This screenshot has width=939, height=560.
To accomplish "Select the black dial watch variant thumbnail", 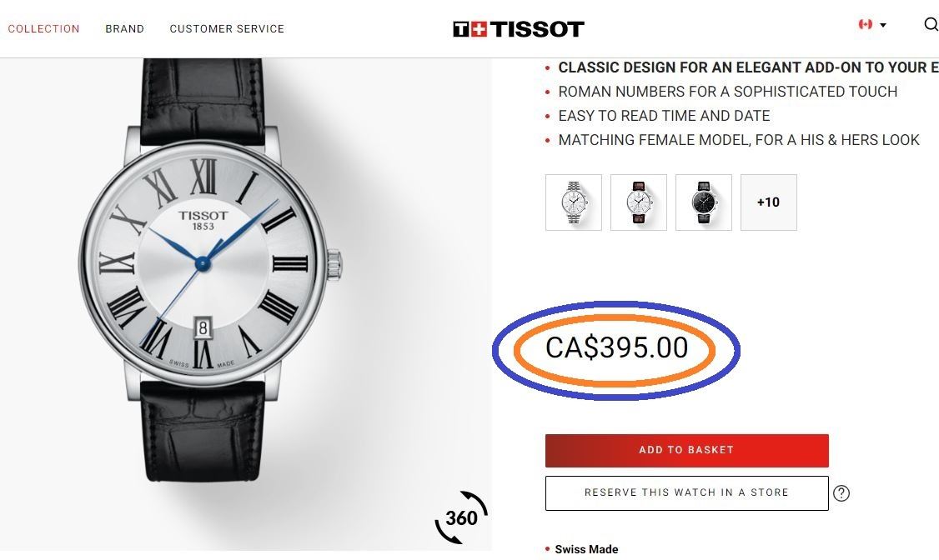I will click(704, 202).
